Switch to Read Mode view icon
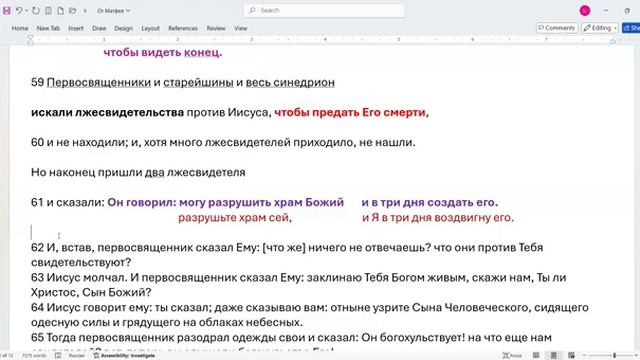The height and width of the screenshot is (360, 640). click(x=536, y=356)
